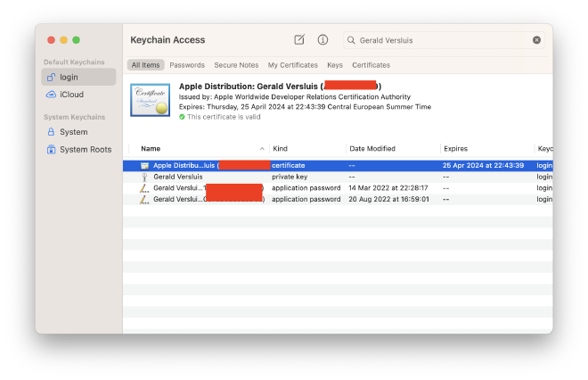The width and height of the screenshot is (588, 380).
Task: Click the pencil icon in the 20 Aug 2022 row
Action: click(144, 200)
